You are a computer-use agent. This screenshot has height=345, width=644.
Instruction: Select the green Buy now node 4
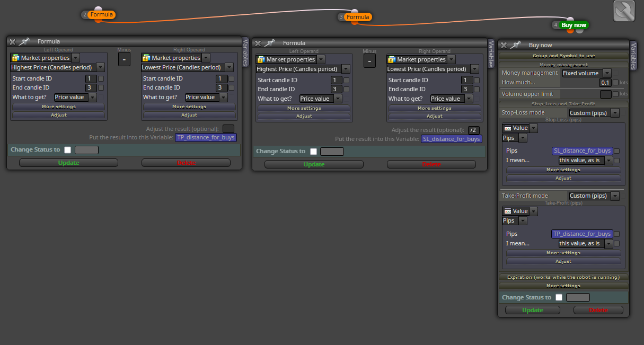(x=574, y=25)
